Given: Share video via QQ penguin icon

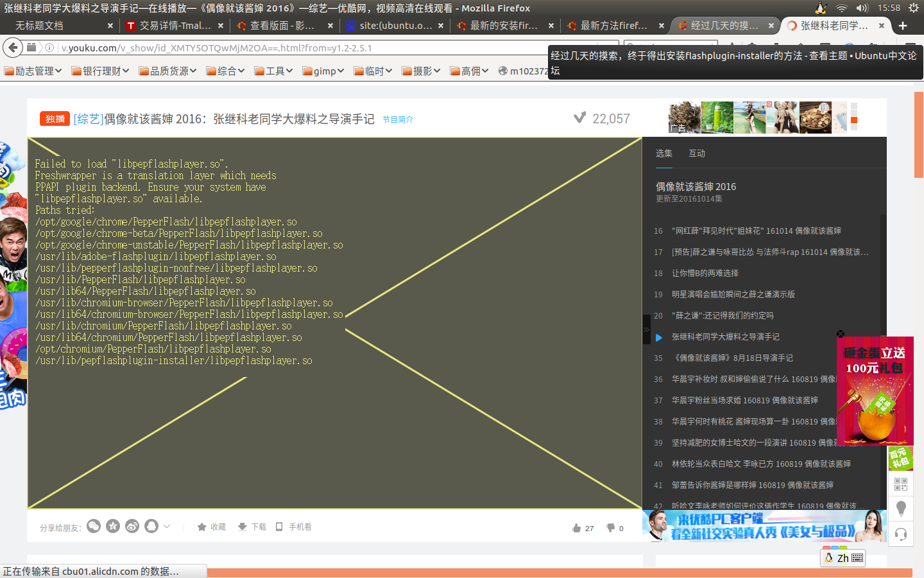Looking at the screenshot, I should click(x=151, y=526).
